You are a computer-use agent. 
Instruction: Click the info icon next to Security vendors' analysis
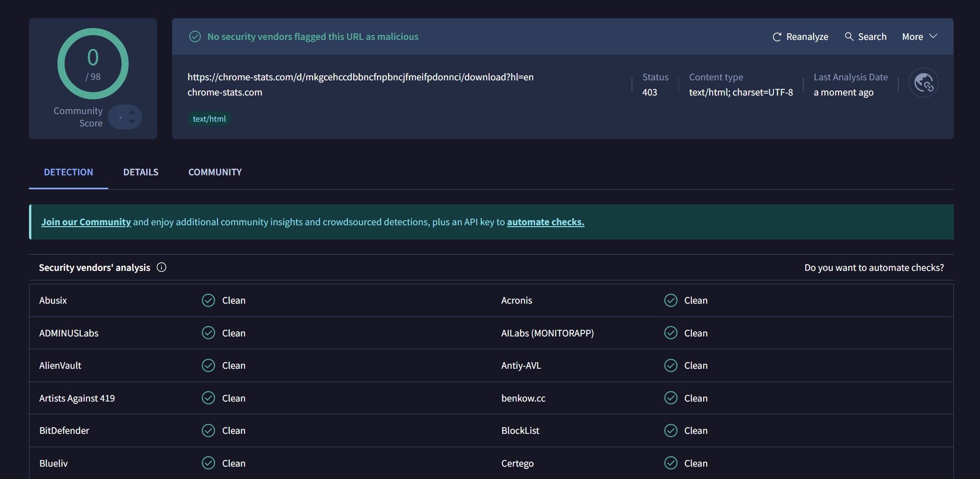pyautogui.click(x=161, y=268)
